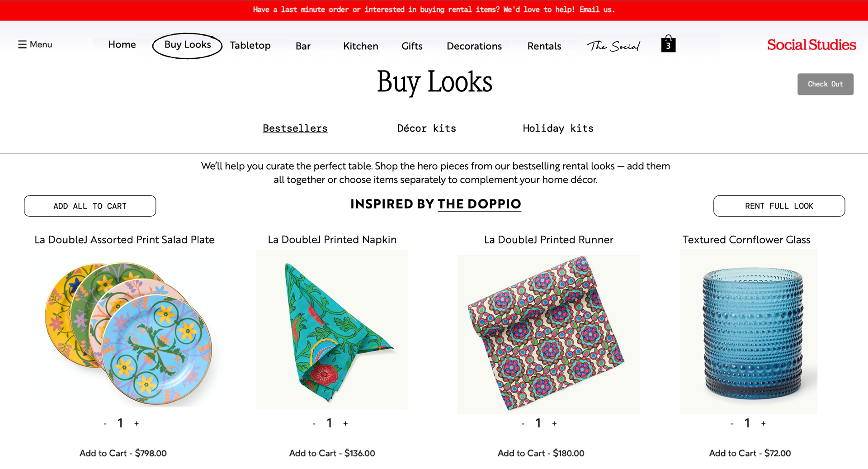Increase Textured Cornflower Glass quantity

(763, 423)
